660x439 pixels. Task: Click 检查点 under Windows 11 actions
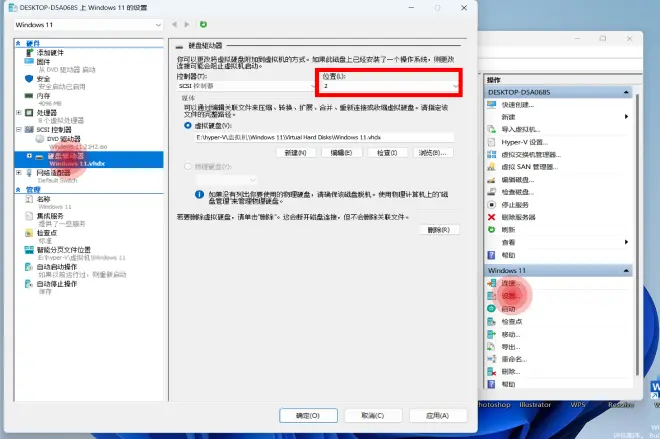click(x=511, y=322)
